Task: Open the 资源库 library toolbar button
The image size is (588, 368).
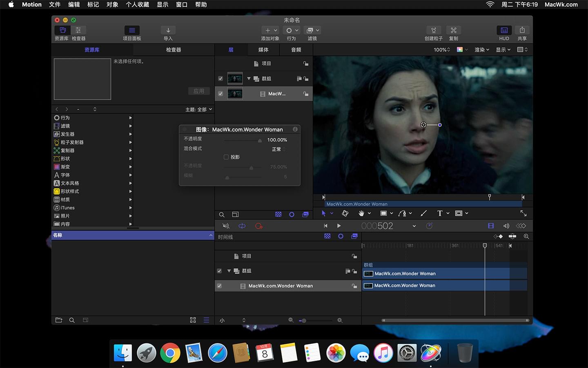Action: [x=62, y=30]
